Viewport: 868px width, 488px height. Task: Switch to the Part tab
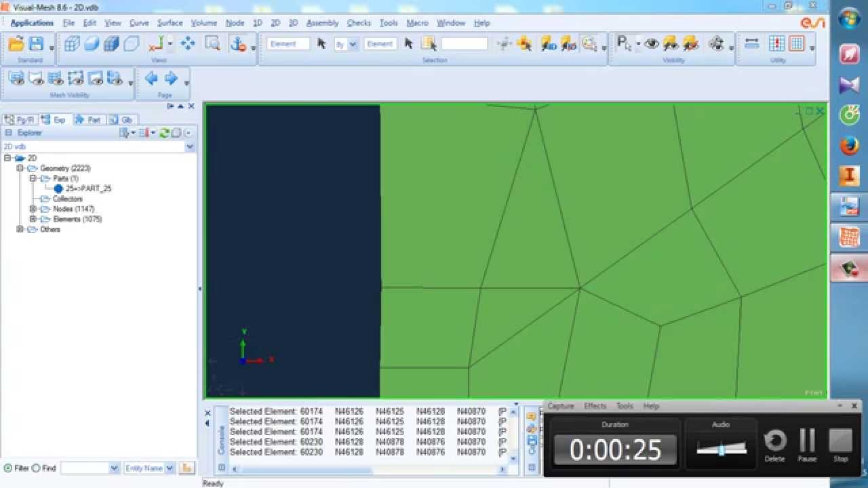[x=89, y=119]
